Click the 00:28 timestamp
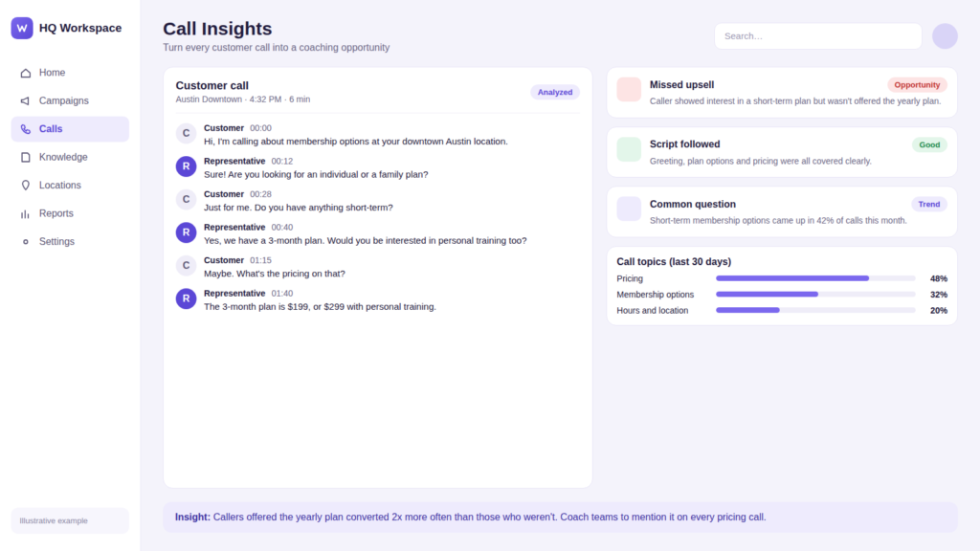 (x=260, y=194)
